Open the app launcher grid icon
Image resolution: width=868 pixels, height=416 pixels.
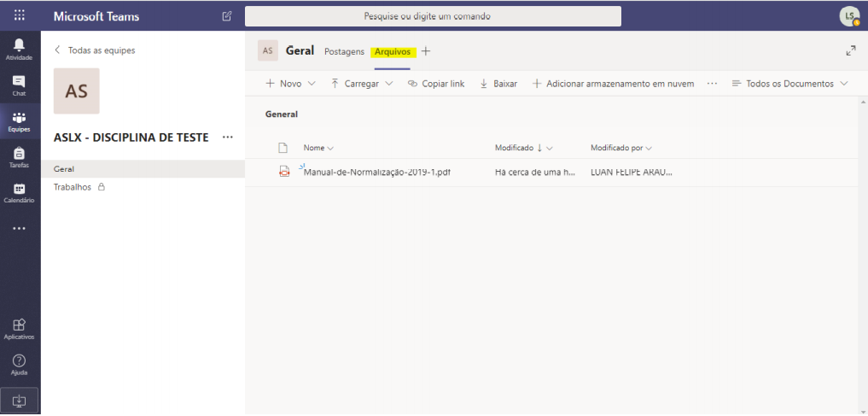point(20,15)
